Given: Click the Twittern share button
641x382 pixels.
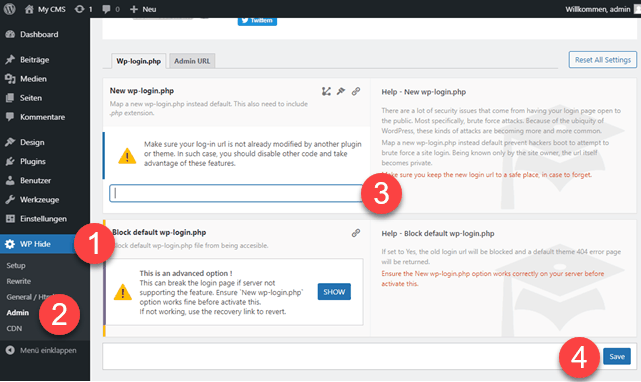Looking at the screenshot, I should (x=257, y=20).
